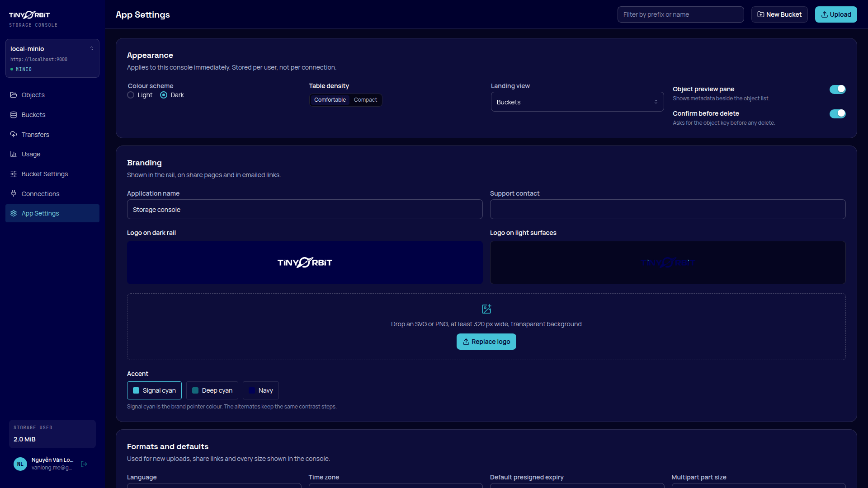Toggle the Object preview pane switch

[837, 89]
